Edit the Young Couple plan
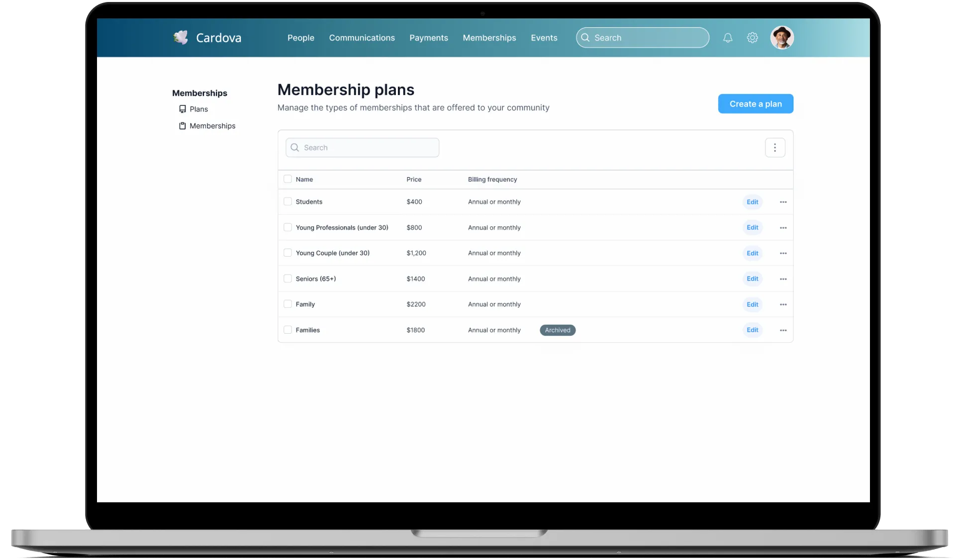This screenshot has height=560, width=957. pos(753,253)
